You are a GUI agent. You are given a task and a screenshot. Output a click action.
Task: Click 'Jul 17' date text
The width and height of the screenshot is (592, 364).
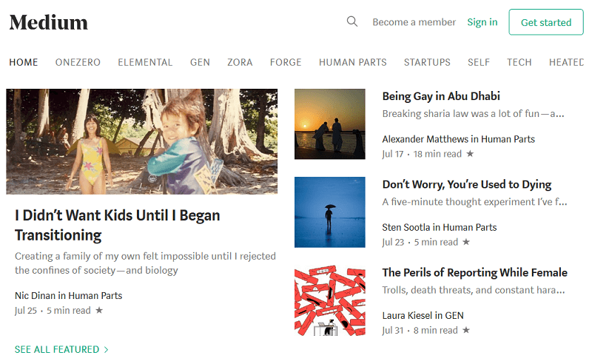click(393, 154)
